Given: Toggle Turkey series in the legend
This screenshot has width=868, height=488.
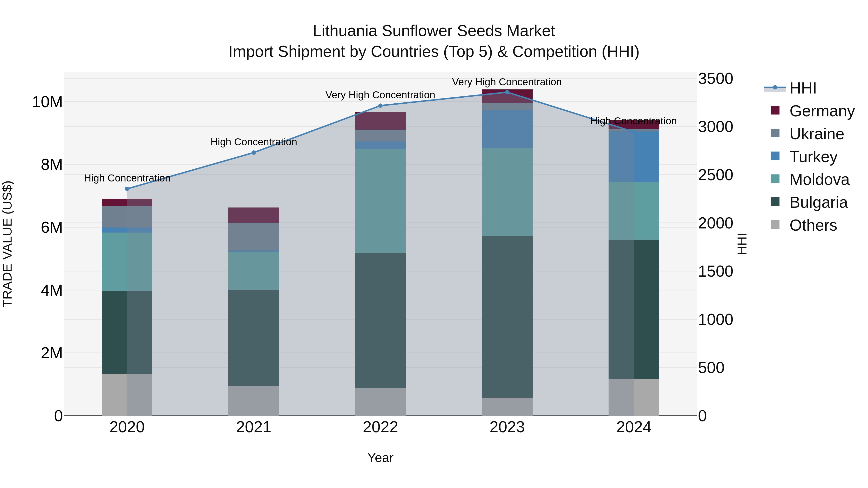Looking at the screenshot, I should point(804,157).
